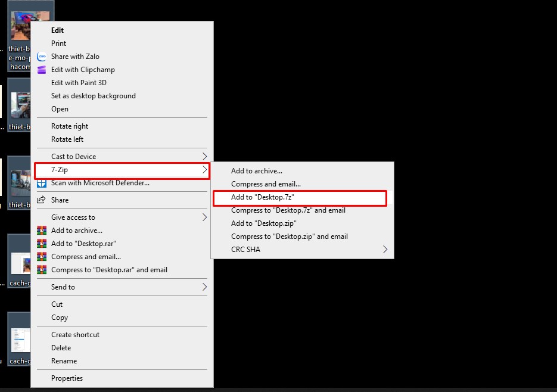
Task: Choose Delete from the context menu
Action: coord(122,348)
